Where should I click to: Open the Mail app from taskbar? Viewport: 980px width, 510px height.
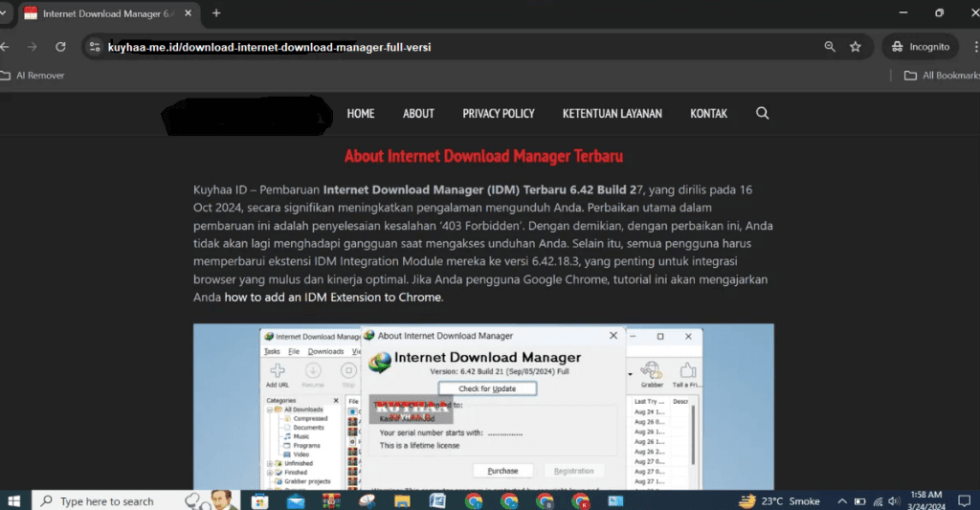coord(296,500)
